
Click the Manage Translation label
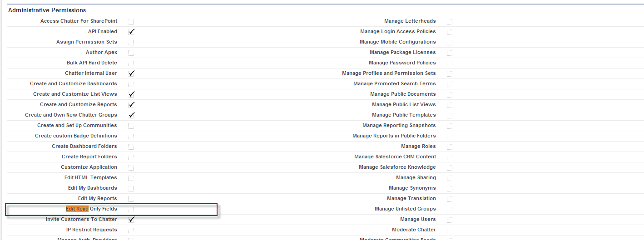tap(411, 198)
